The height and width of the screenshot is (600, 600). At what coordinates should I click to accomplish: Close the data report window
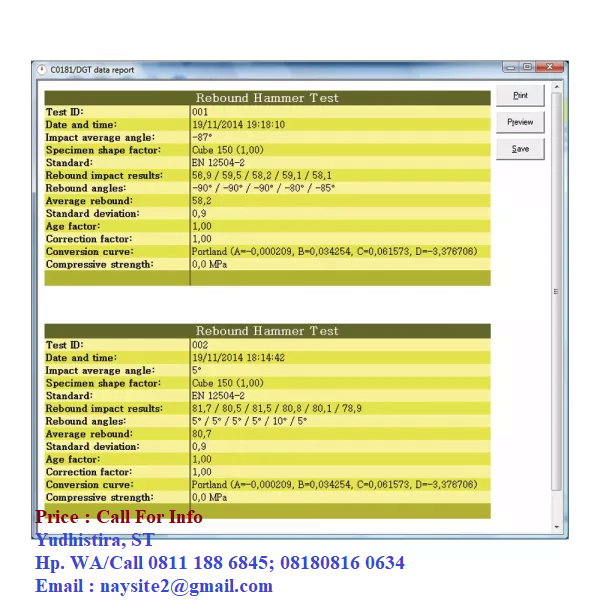coord(550,67)
